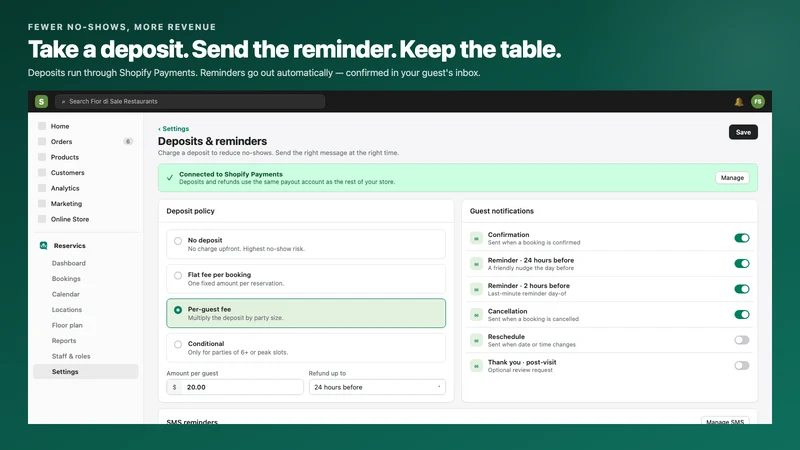Open the notifications bell
800x450 pixels.
738,102
